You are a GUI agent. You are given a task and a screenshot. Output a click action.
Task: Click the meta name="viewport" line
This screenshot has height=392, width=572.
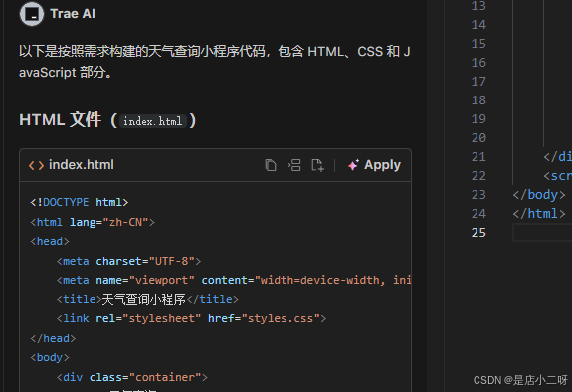tap(234, 280)
